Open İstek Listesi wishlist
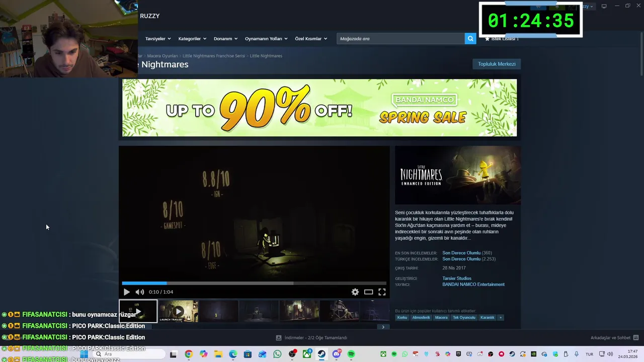Screen dimensions: 644x362 pos(502,39)
